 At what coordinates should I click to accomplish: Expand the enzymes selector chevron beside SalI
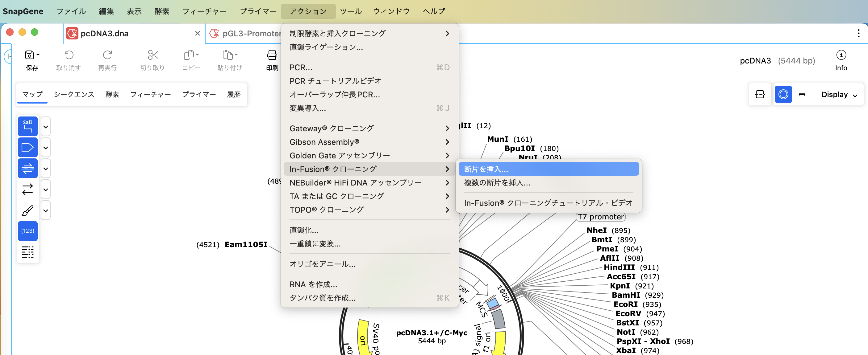[45, 126]
